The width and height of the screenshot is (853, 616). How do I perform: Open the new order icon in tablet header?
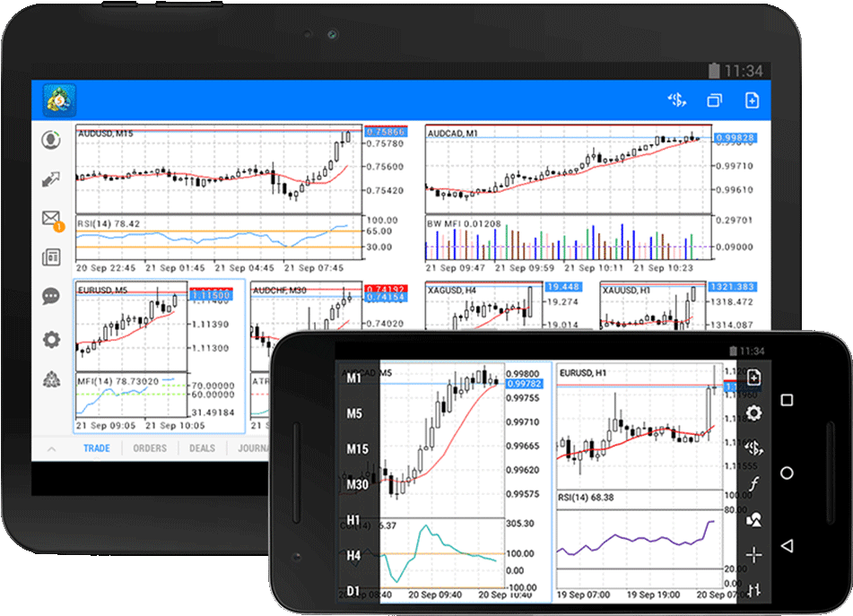[752, 100]
